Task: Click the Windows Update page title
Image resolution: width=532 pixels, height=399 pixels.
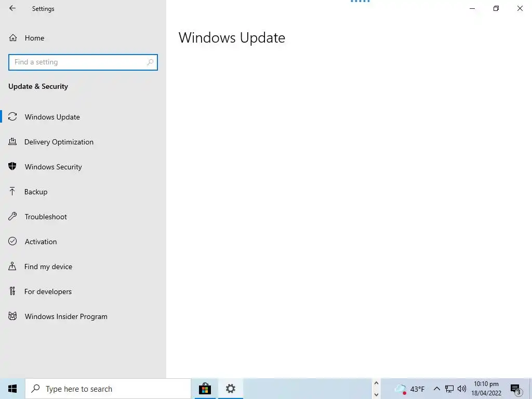Action: tap(232, 37)
